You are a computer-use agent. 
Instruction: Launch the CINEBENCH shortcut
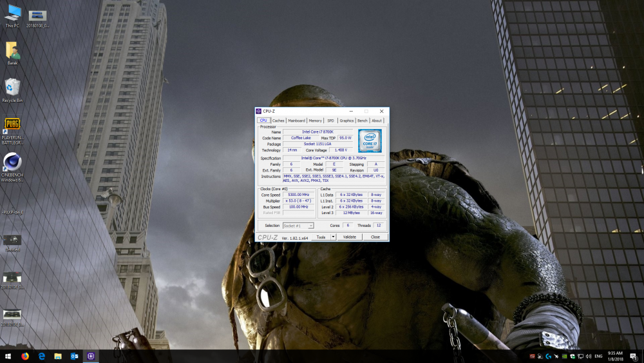tap(12, 168)
